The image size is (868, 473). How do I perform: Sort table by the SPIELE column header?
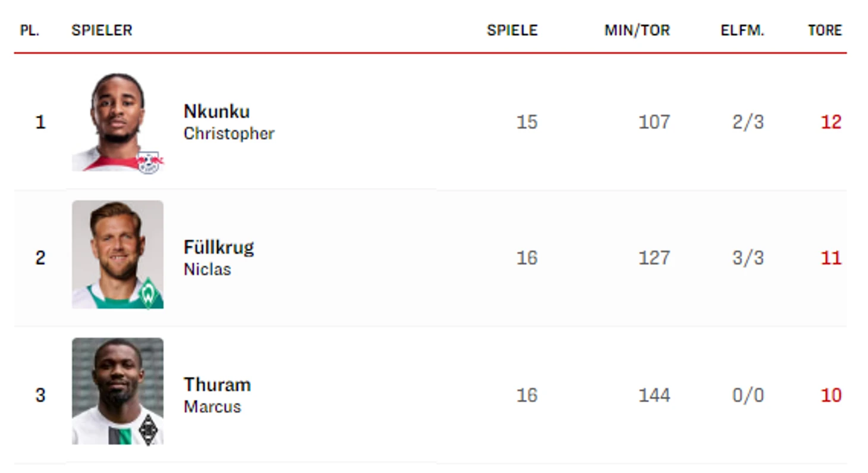pyautogui.click(x=512, y=30)
